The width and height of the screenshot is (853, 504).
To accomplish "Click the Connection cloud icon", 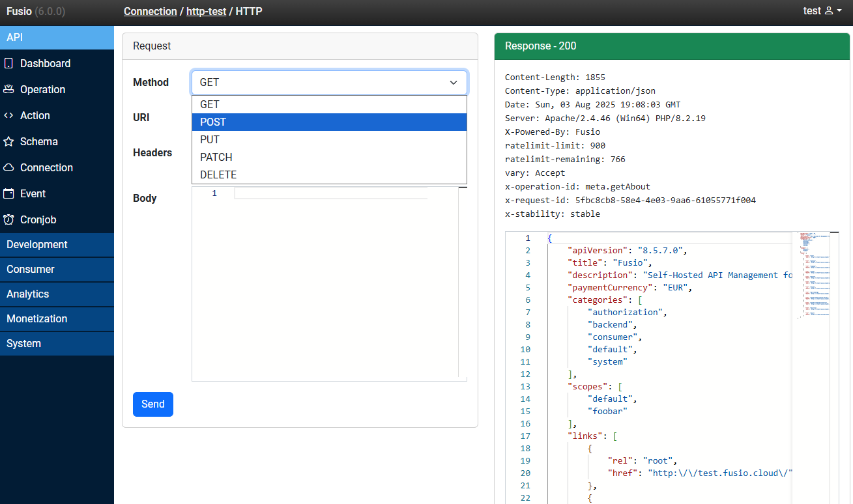I will point(8,167).
